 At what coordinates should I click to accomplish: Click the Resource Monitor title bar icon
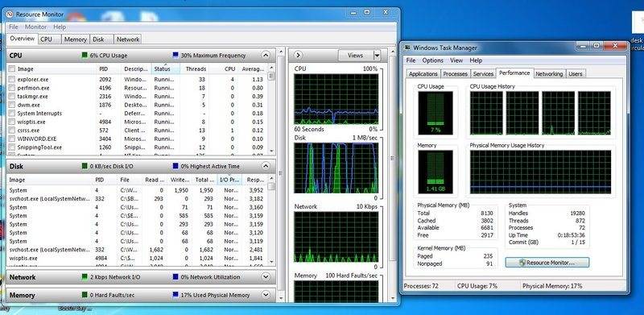[x=10, y=14]
